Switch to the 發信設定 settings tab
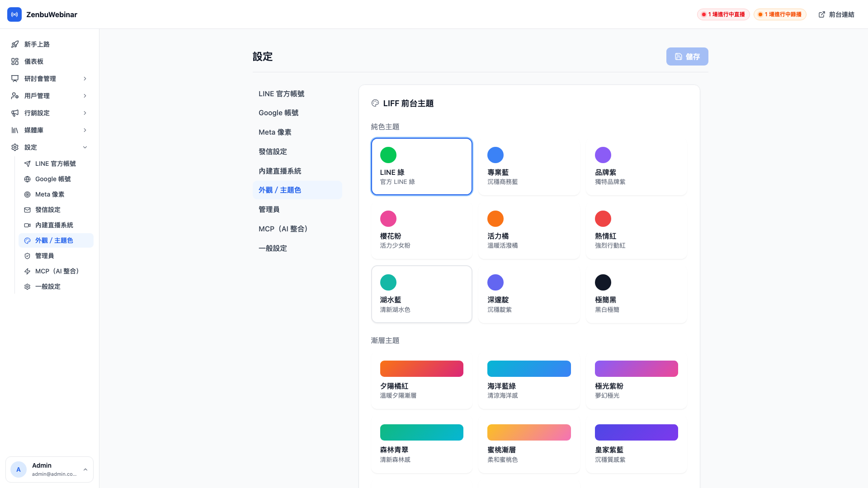The height and width of the screenshot is (488, 868). pos(297,152)
